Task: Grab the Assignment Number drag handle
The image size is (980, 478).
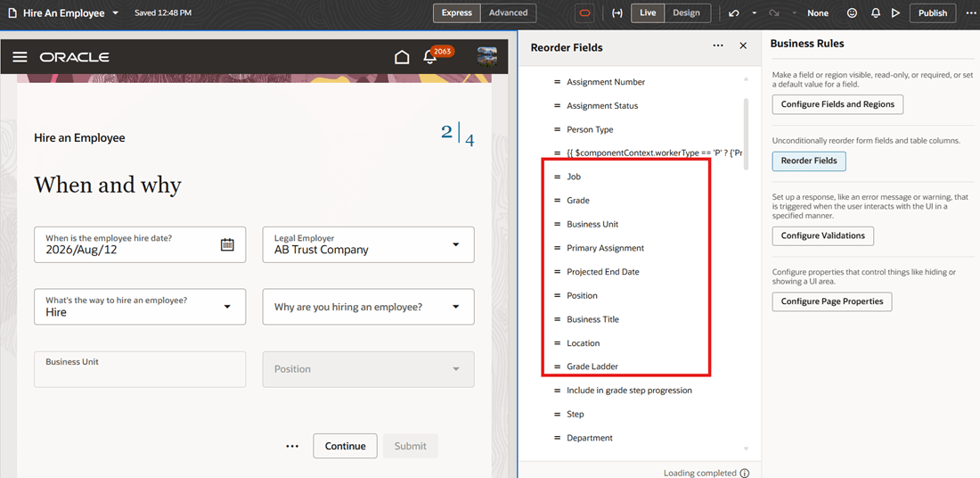Action: tap(557, 82)
